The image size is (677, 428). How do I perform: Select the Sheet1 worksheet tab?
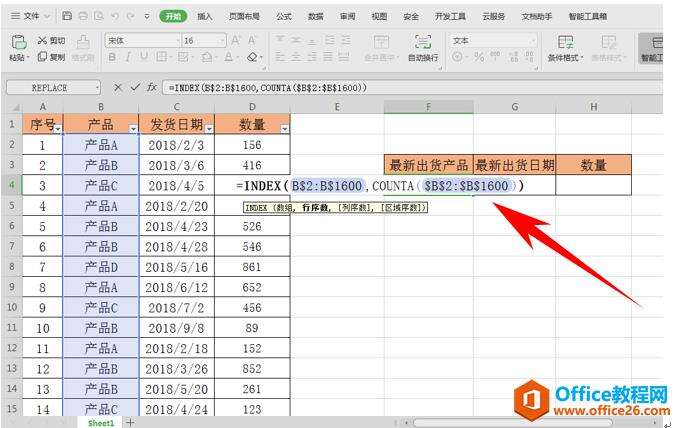[x=100, y=423]
